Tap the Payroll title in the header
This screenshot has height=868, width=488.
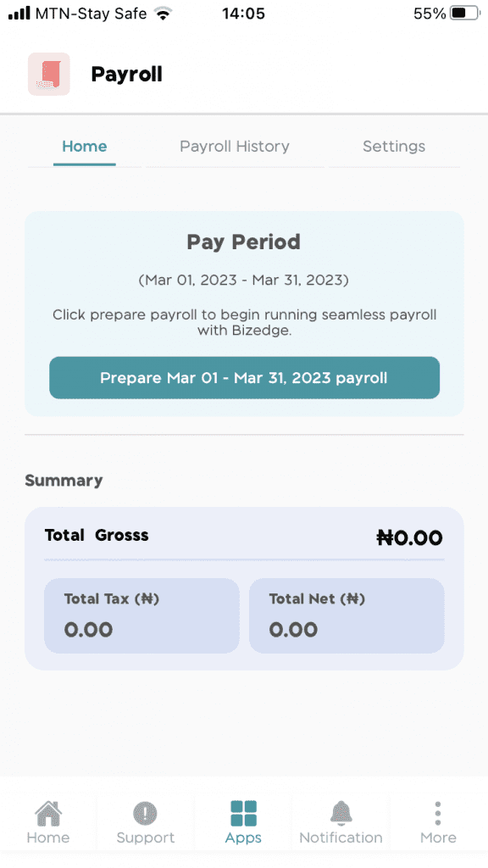[x=126, y=74]
